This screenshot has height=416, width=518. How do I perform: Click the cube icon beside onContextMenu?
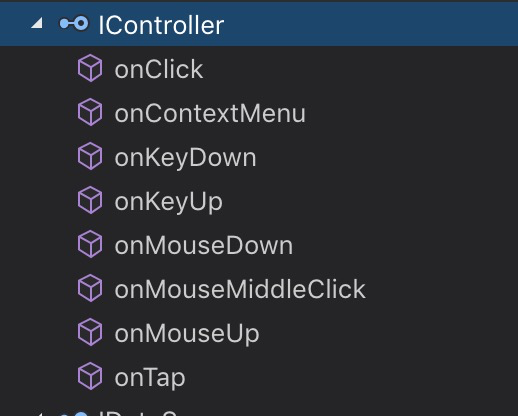point(90,112)
